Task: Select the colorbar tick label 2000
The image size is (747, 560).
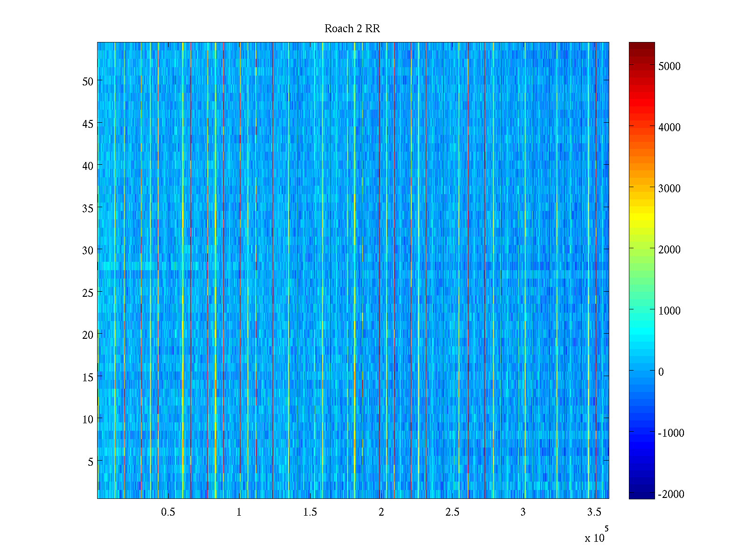Action: point(669,250)
